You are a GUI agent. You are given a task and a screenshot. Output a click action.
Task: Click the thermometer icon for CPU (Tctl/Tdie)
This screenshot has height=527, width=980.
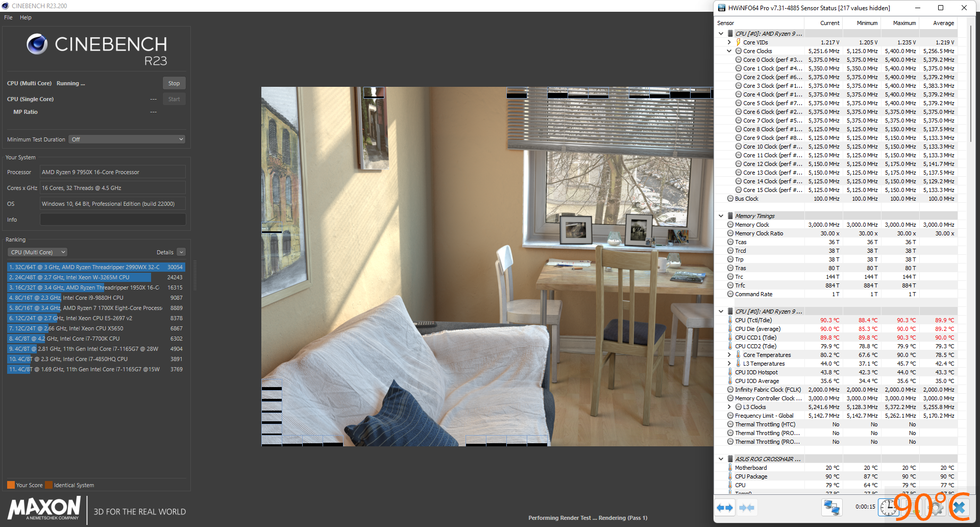tap(730, 320)
